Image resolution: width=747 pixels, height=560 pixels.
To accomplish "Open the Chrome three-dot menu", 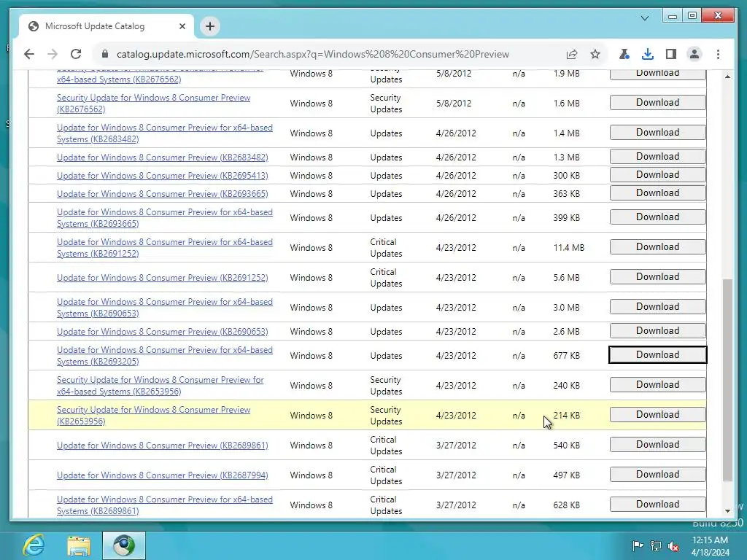I will tap(718, 54).
